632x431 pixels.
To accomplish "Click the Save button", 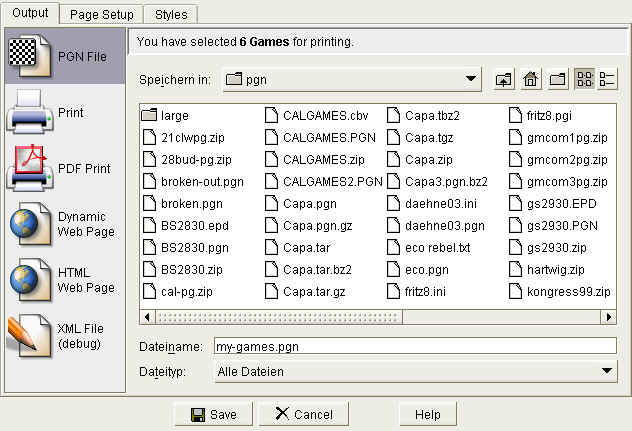I will point(213,414).
